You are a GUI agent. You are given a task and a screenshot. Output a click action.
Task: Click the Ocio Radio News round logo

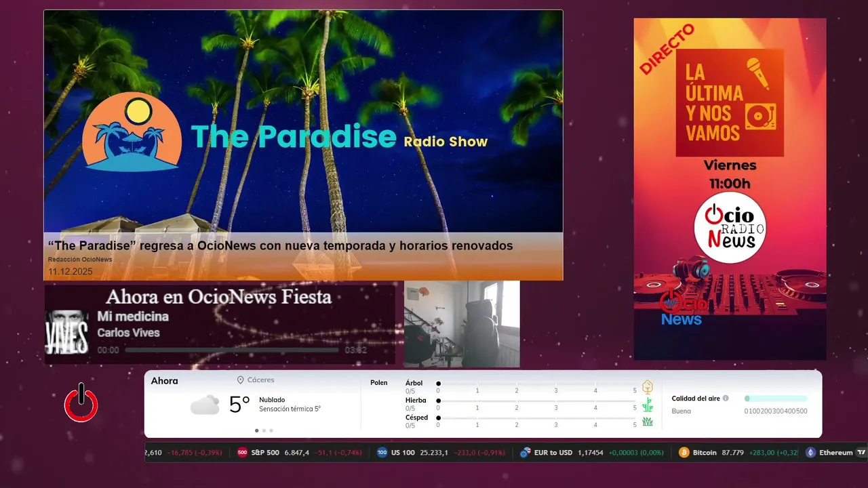pos(730,227)
